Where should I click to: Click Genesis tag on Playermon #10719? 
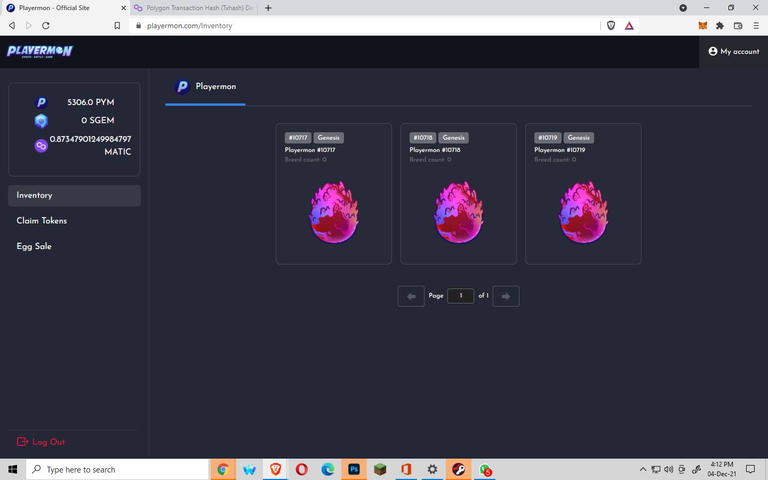pyautogui.click(x=578, y=138)
